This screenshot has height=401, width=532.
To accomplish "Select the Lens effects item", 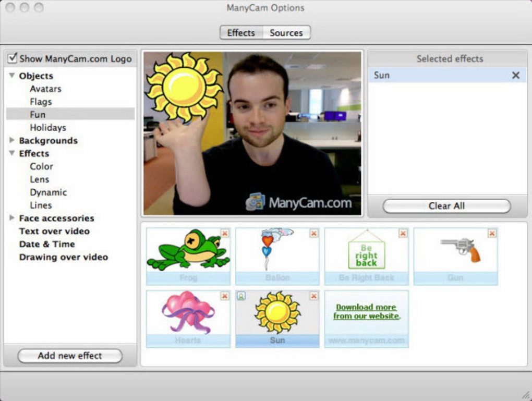I will point(39,179).
